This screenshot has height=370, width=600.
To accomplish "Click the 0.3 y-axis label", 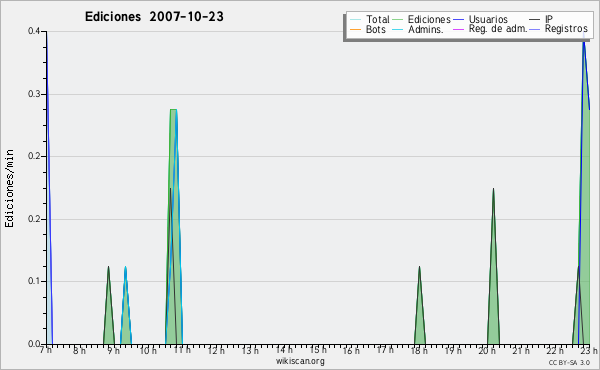I will (x=34, y=94).
